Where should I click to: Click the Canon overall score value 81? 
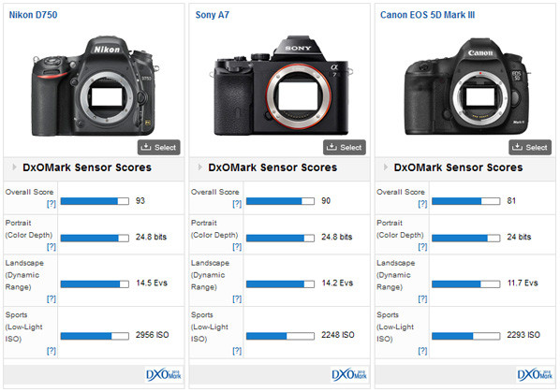tap(511, 201)
